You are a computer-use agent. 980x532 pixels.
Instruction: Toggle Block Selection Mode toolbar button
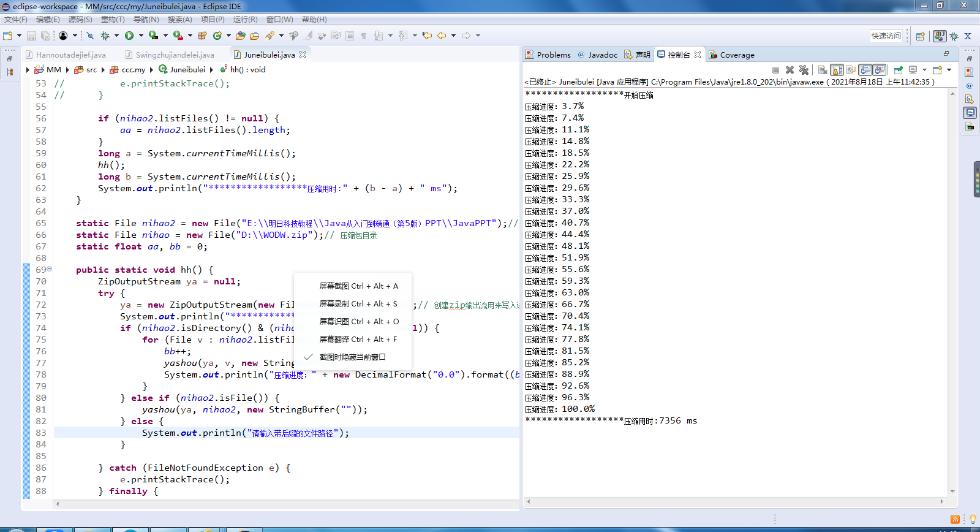349,36
